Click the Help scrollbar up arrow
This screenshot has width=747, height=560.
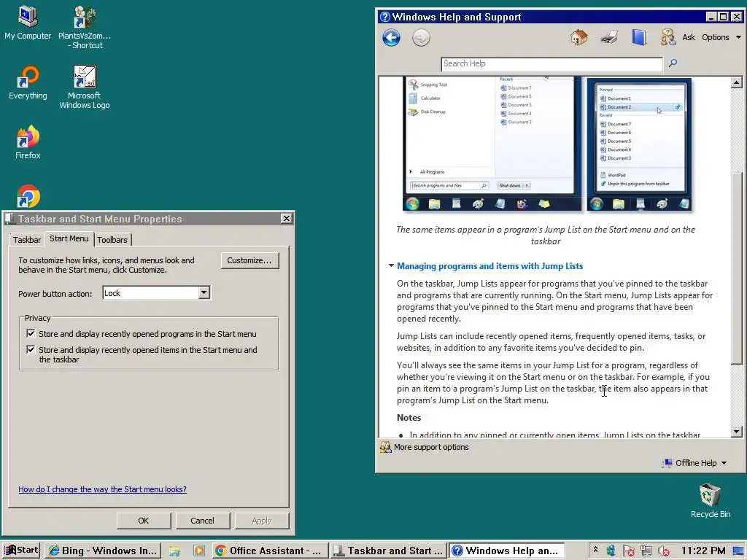(x=736, y=82)
